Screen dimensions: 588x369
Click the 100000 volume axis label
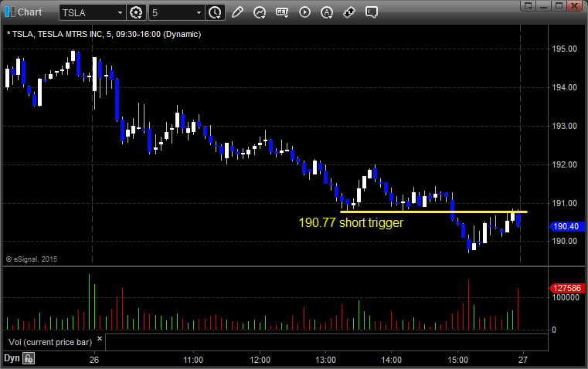click(x=566, y=297)
